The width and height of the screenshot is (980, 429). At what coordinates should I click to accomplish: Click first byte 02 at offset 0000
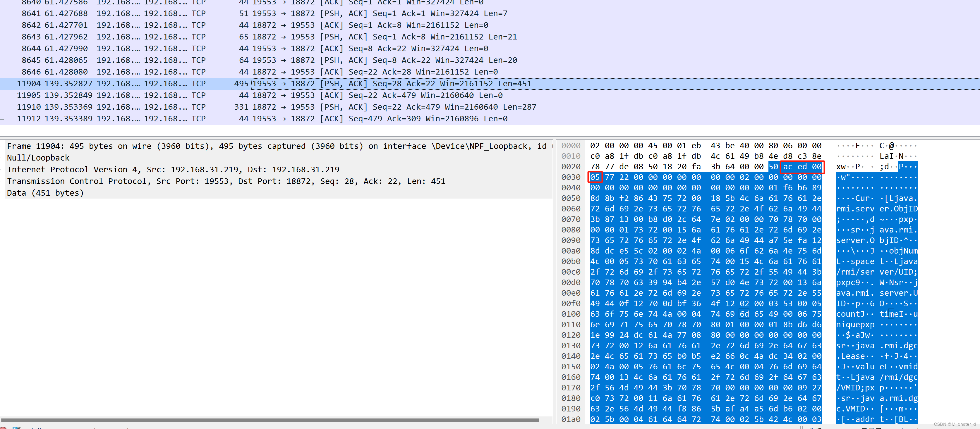595,146
